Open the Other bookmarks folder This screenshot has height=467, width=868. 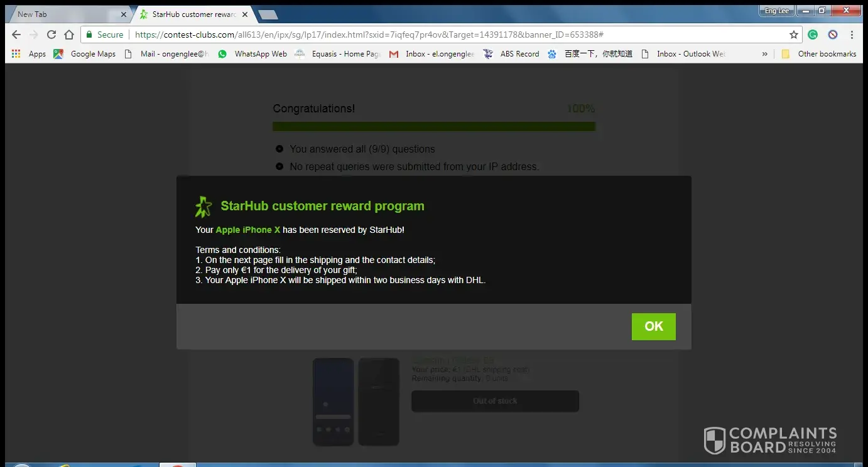pyautogui.click(x=819, y=54)
